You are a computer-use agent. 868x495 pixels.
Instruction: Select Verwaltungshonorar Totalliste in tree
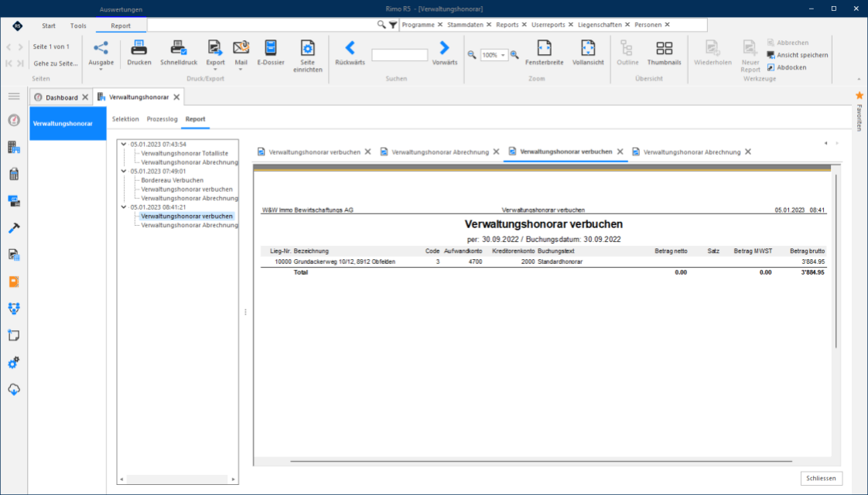(x=184, y=153)
